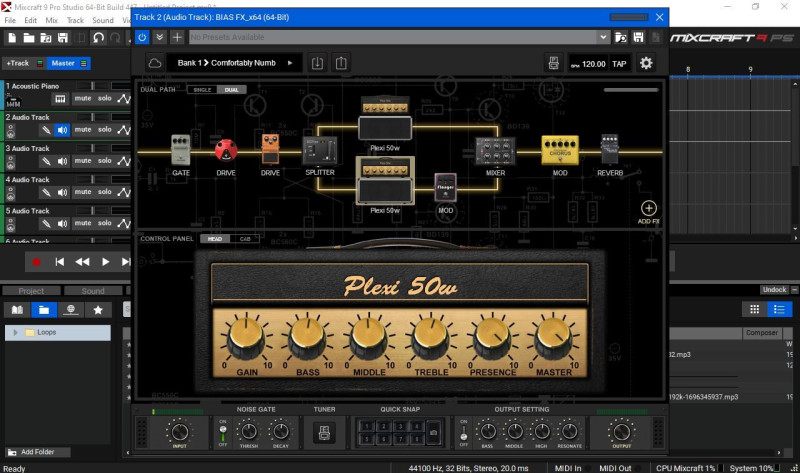This screenshot has width=800, height=473.
Task: Select the MIXER module
Action: [x=495, y=152]
